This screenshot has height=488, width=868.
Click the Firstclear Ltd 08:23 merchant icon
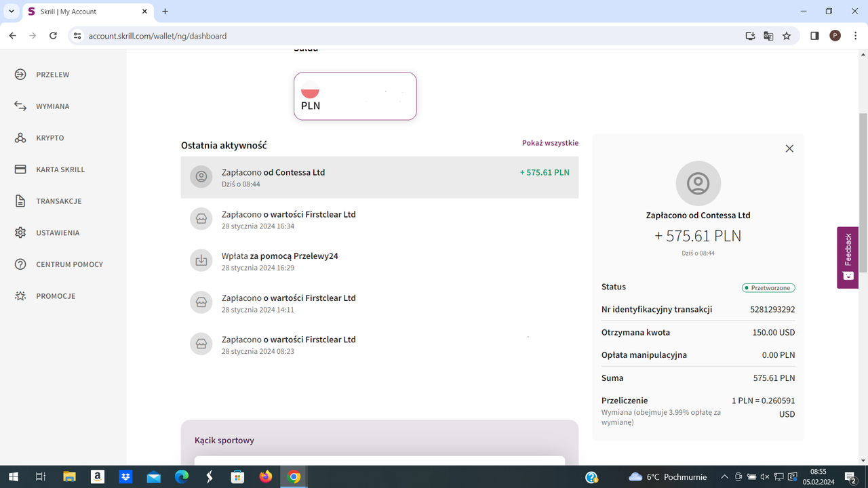click(x=201, y=344)
